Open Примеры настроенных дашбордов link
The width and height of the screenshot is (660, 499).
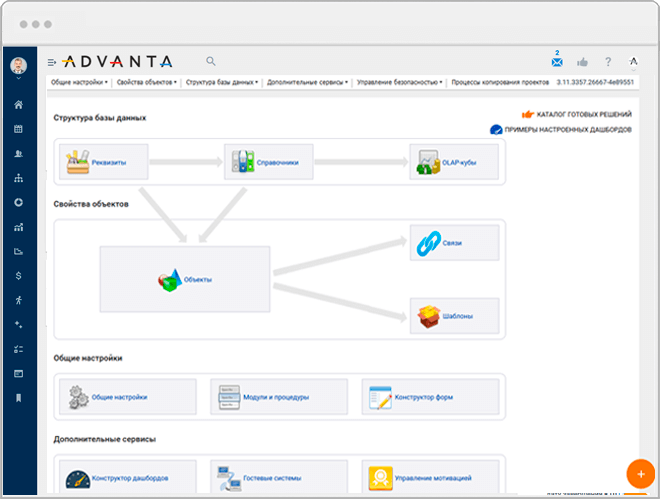coord(561,130)
